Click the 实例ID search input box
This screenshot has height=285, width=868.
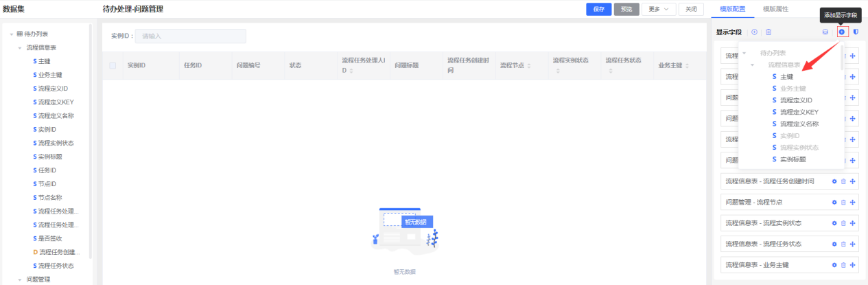(x=191, y=36)
